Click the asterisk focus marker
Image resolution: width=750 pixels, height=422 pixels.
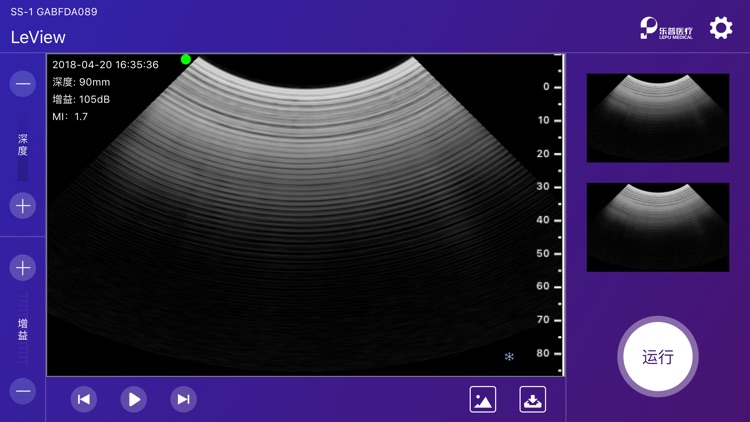509,356
